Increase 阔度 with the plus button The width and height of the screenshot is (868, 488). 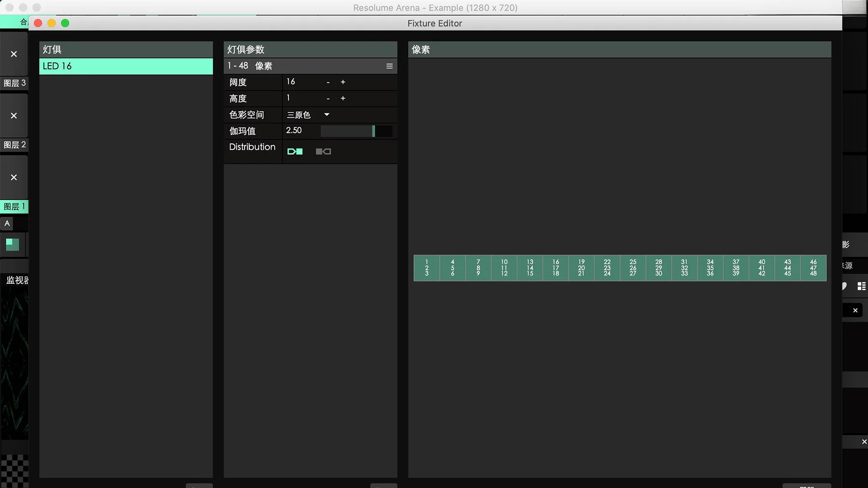pyautogui.click(x=343, y=82)
